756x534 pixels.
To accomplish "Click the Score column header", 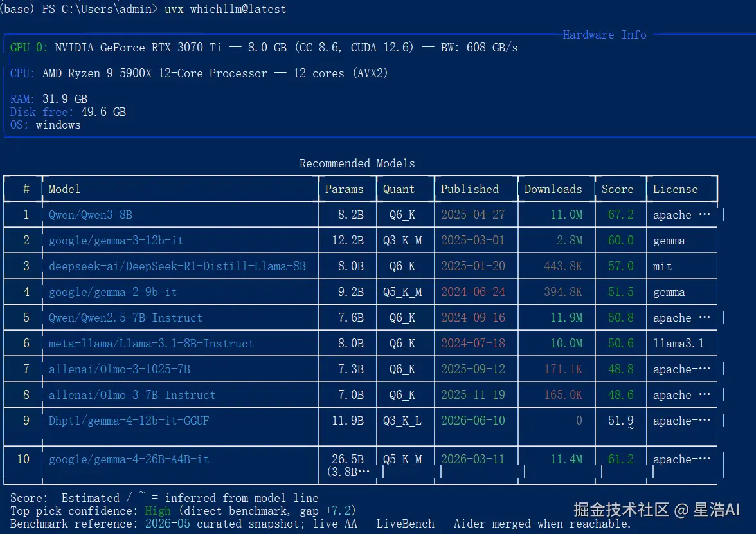I will [x=618, y=189].
